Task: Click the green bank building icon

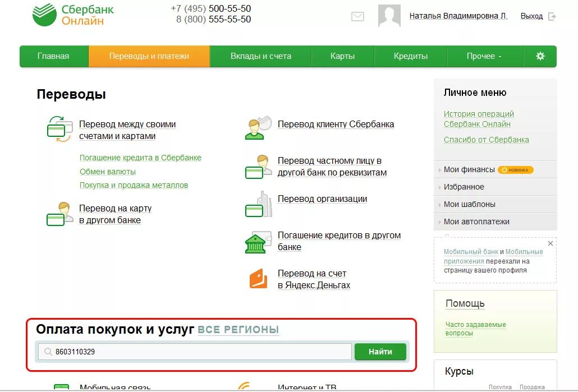Action: [x=258, y=242]
